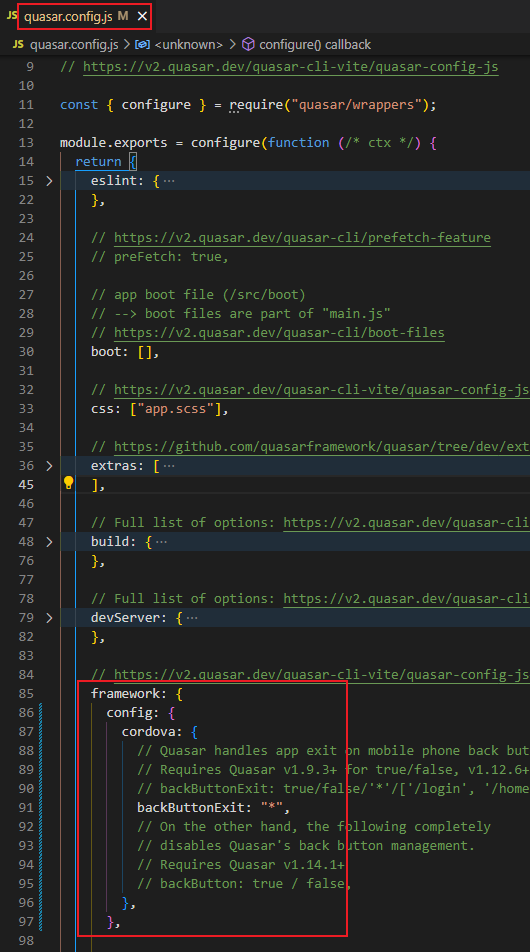Screen dimensions: 530x952
Task: Click the JS icon on the editor tab
Action: pos(12,15)
